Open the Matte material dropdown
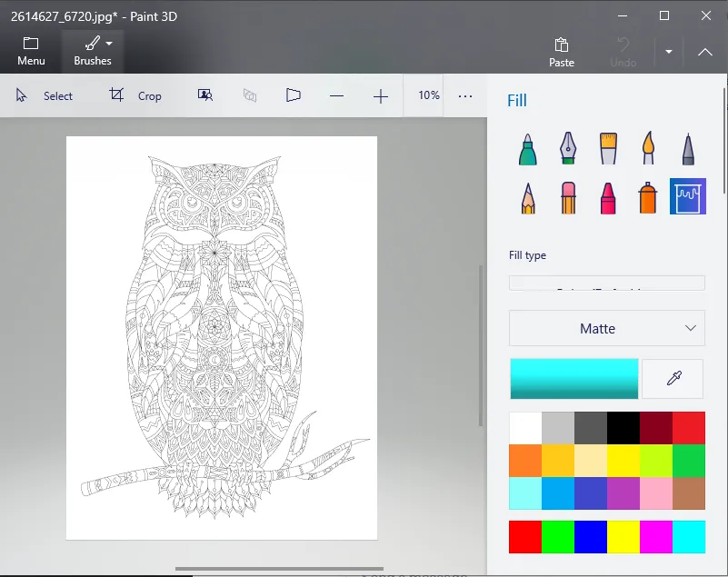Screen dimensions: 728x577 tap(606, 328)
